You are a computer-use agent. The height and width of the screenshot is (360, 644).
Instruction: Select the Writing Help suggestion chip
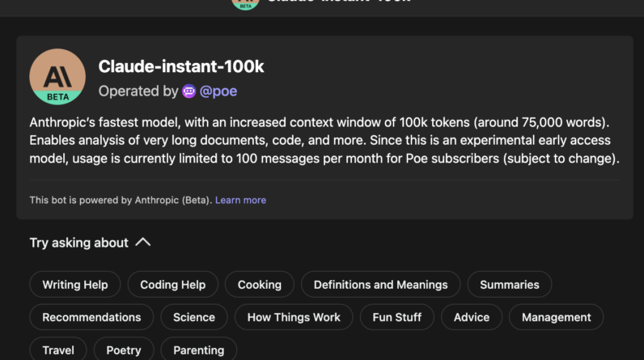coord(75,285)
